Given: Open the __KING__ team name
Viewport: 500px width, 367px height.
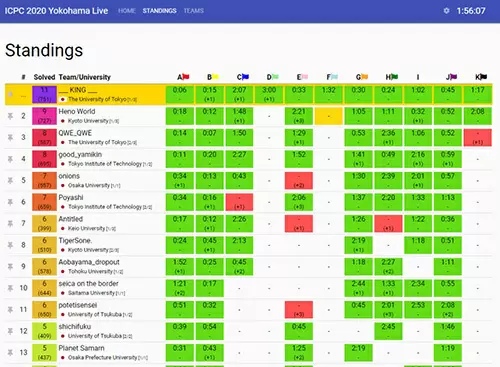Looking at the screenshot, I should click(78, 90).
